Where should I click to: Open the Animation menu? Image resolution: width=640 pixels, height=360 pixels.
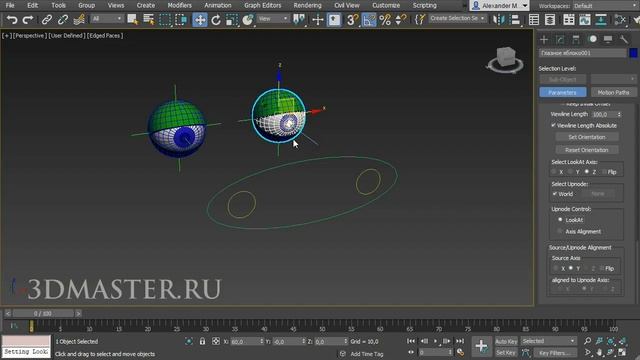218,5
